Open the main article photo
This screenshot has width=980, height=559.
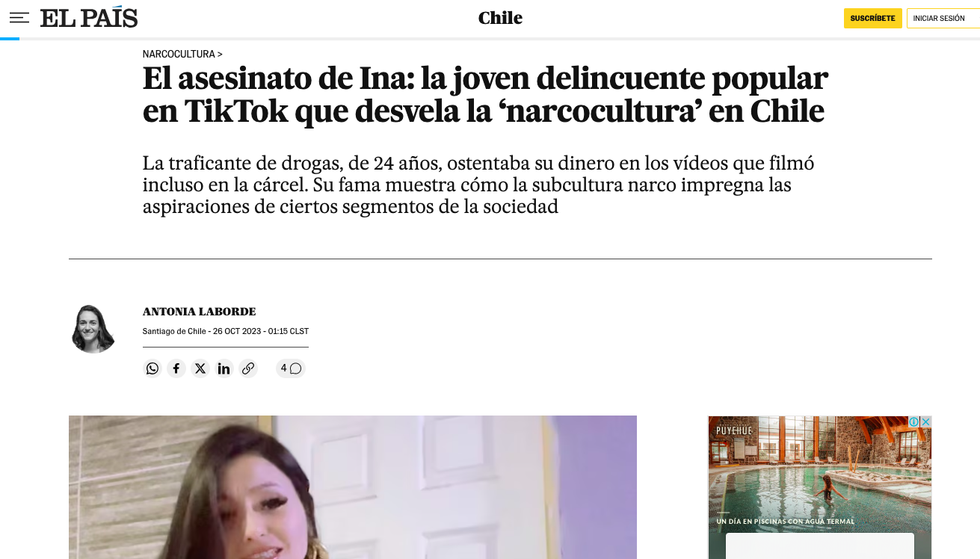tap(353, 487)
